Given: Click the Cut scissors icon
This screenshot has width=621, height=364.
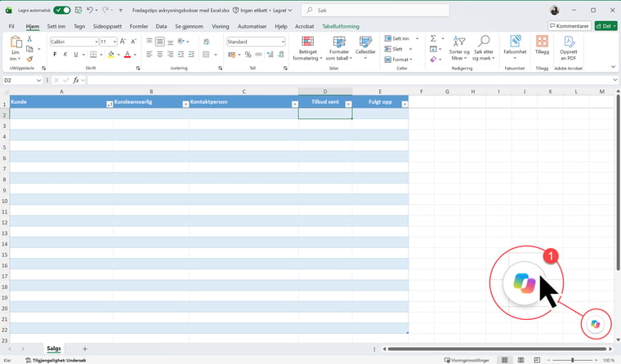Looking at the screenshot, I should [29, 39].
